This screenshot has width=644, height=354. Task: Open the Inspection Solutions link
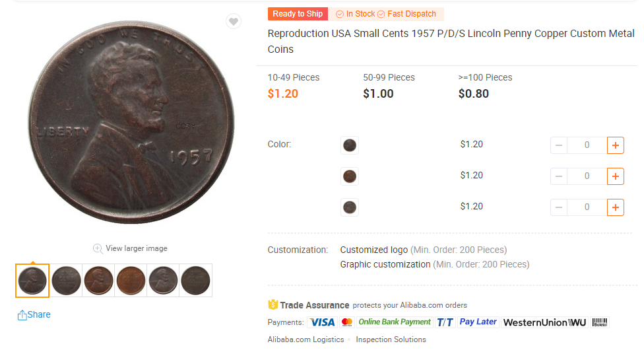pyautogui.click(x=391, y=339)
